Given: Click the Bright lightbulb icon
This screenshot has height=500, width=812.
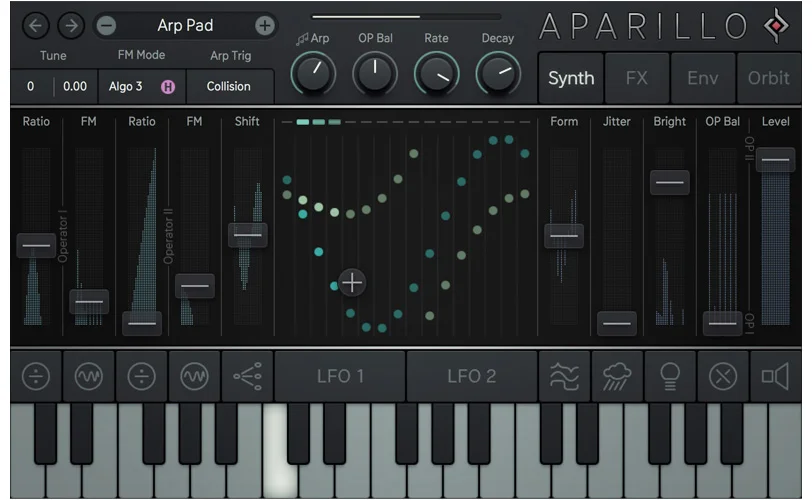Looking at the screenshot, I should pos(670,376).
